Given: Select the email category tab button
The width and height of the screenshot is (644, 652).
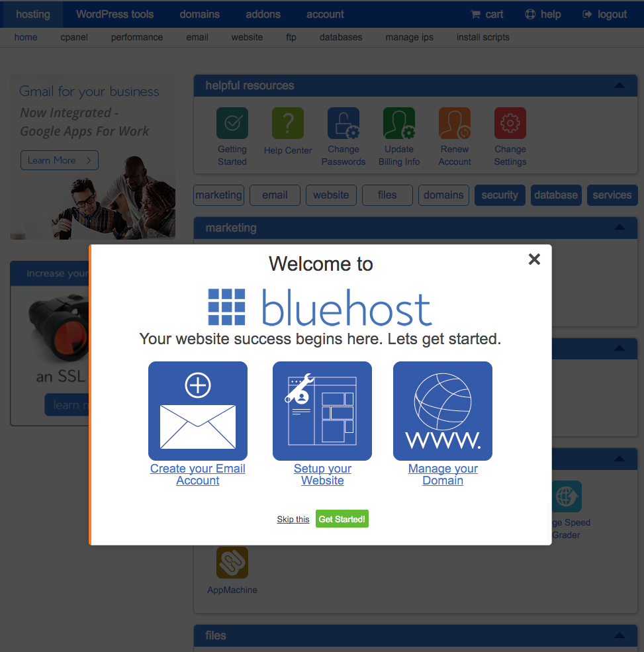Looking at the screenshot, I should [275, 195].
